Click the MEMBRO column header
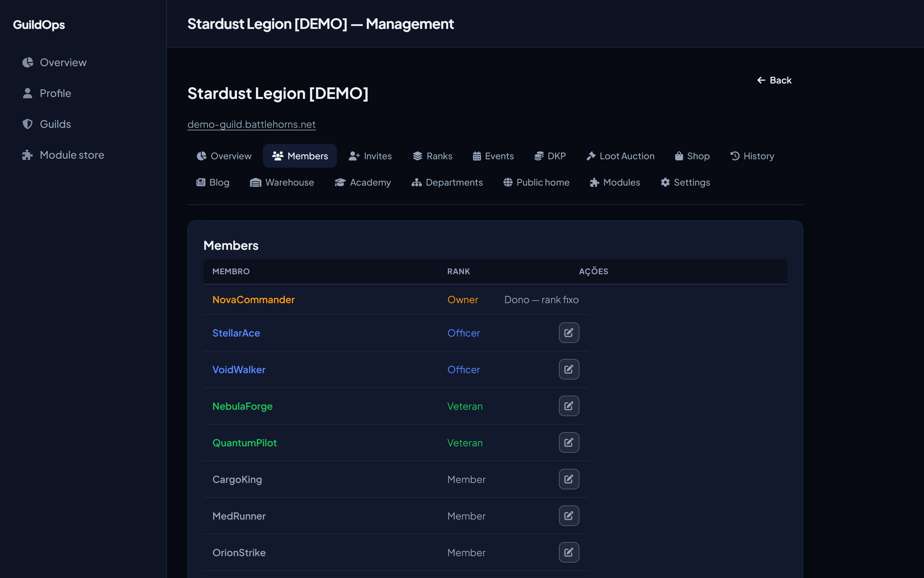The height and width of the screenshot is (578, 924). [x=231, y=271]
